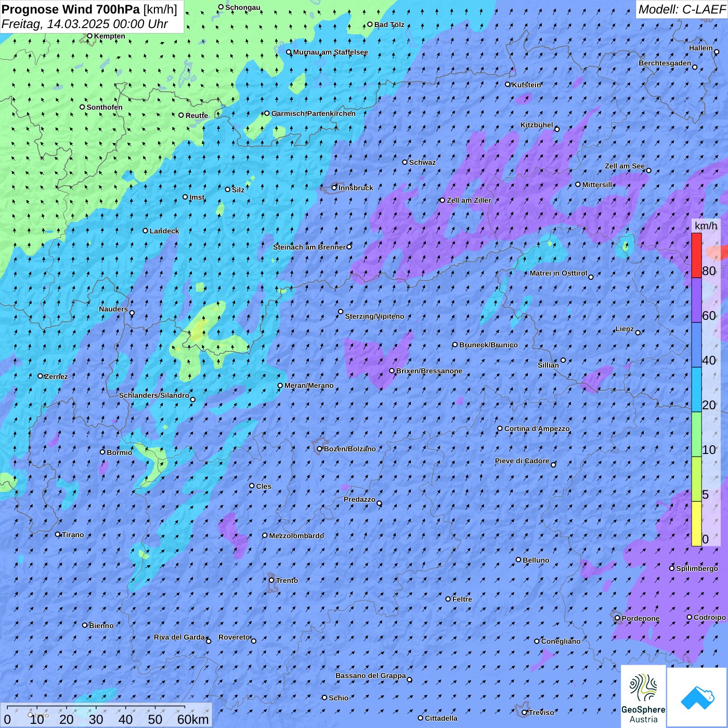Click the Innsbruck city marker

point(334,188)
